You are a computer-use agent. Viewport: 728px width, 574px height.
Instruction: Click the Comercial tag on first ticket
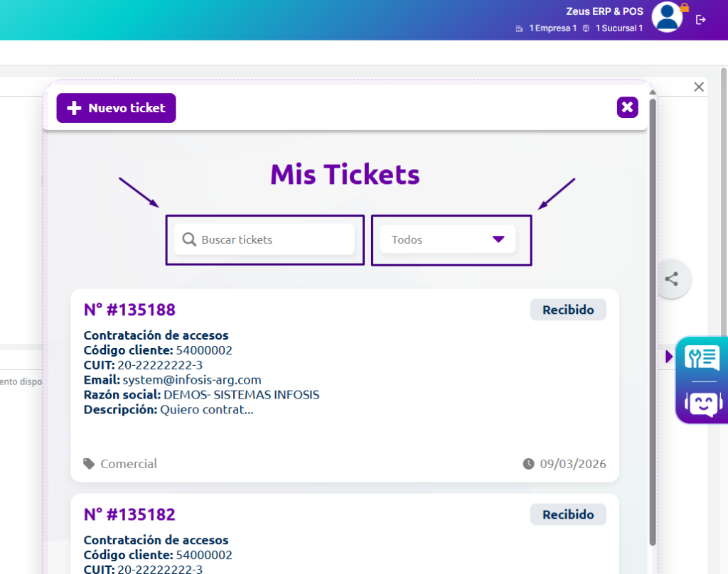128,464
